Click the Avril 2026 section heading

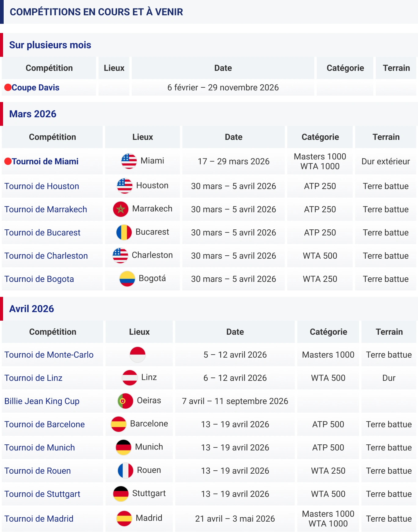(x=31, y=309)
